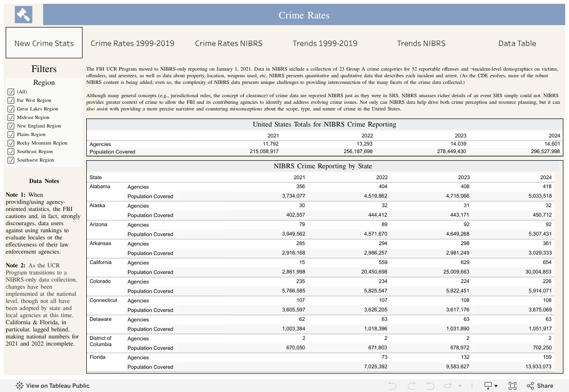This screenshot has width=569, height=392.
Task: Click Alabama 2024 agencies value 418
Action: [x=547, y=187]
